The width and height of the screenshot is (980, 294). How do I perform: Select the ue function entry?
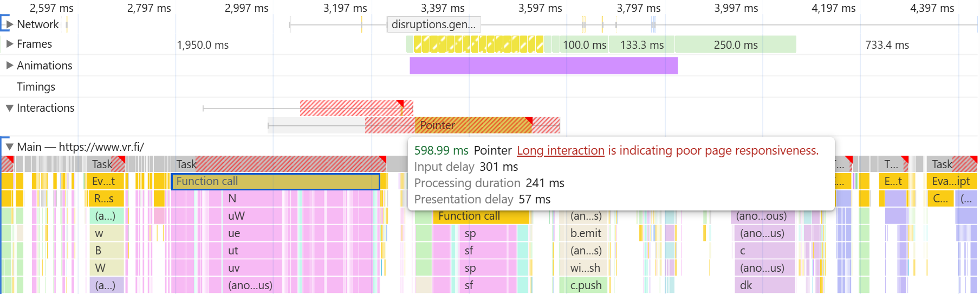(234, 233)
